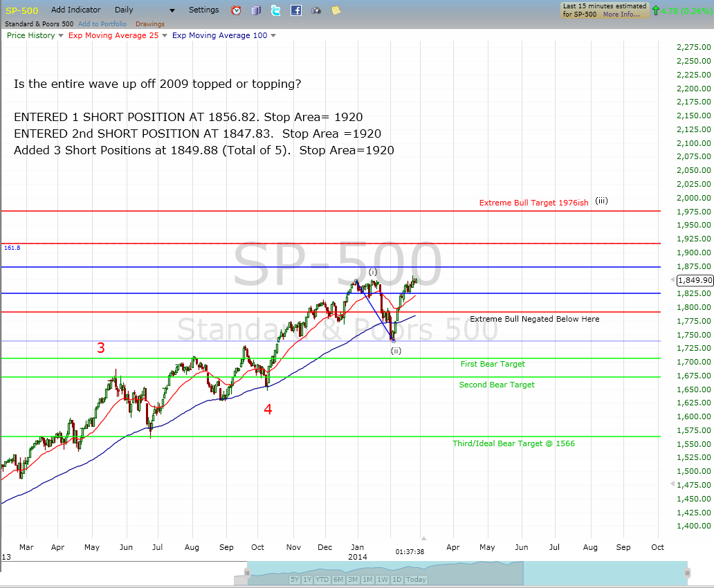Image resolution: width=714 pixels, height=588 pixels.
Task: Select the Second Bear Target label
Action: coord(496,385)
